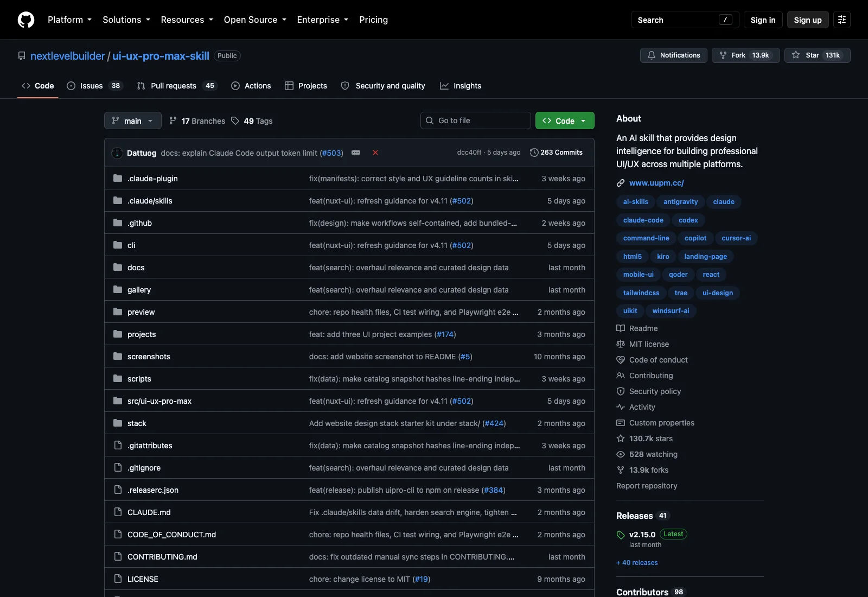Viewport: 868px width, 597px height.
Task: Click the windsurf-ai topic tag
Action: [x=671, y=311]
